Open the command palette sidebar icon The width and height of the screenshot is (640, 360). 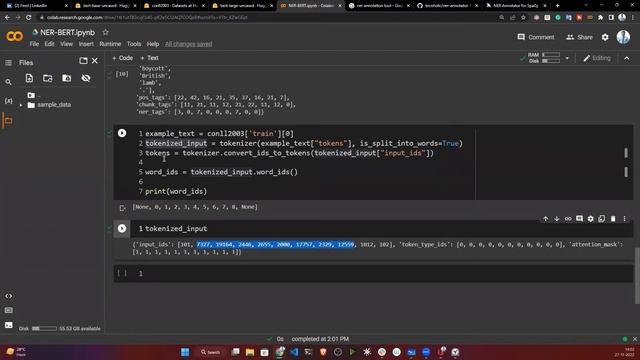pos(8,310)
